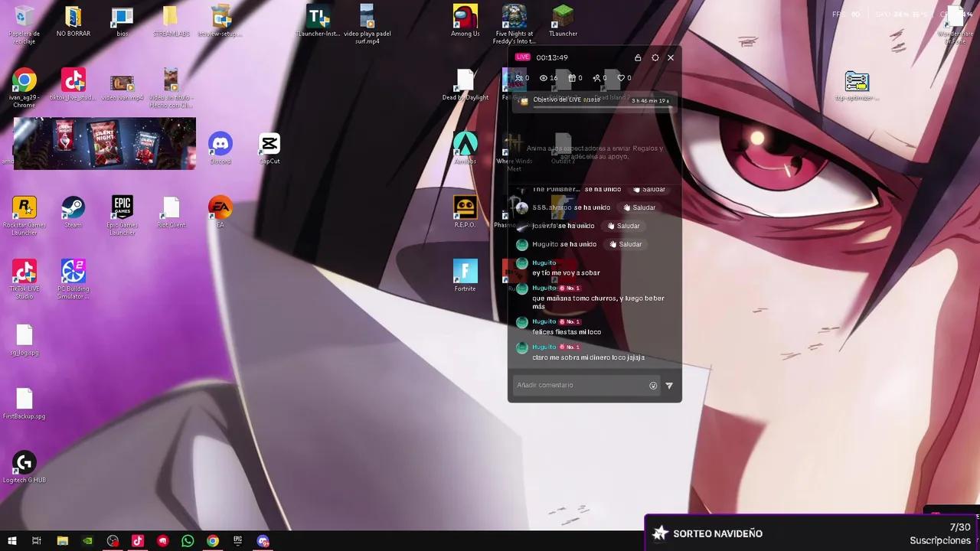Click the gift box counter icon
The width and height of the screenshot is (980, 551).
(573, 78)
